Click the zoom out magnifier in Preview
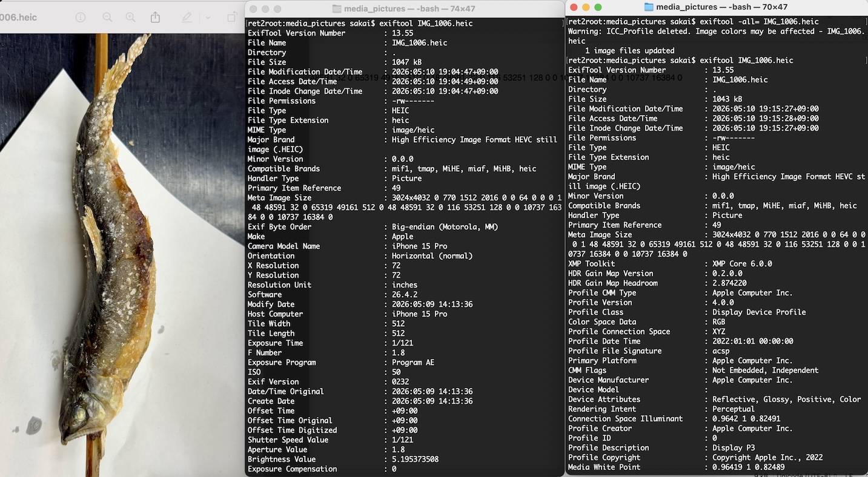868x477 pixels. click(107, 18)
